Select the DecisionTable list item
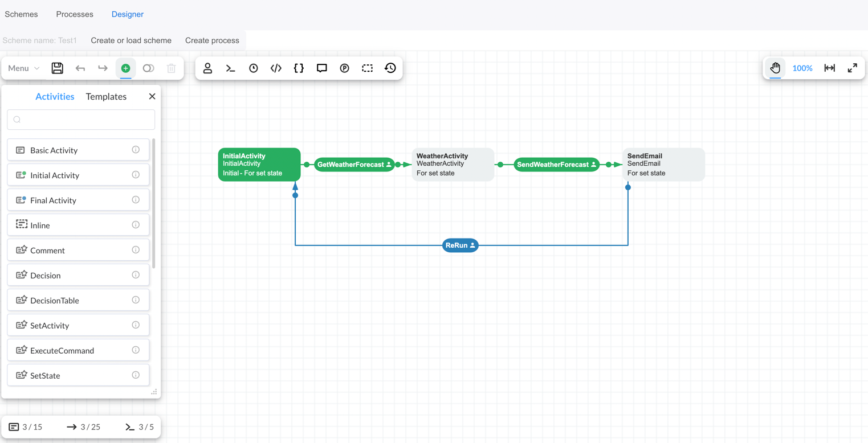Viewport: 868px width, 443px height. [78, 301]
